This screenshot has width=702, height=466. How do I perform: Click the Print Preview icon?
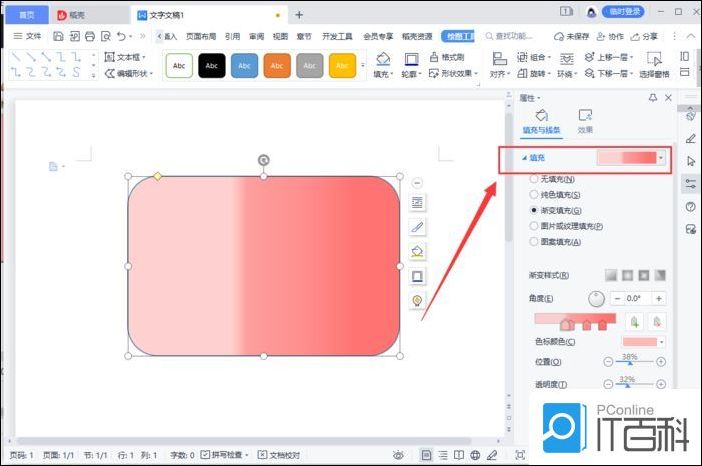point(106,36)
